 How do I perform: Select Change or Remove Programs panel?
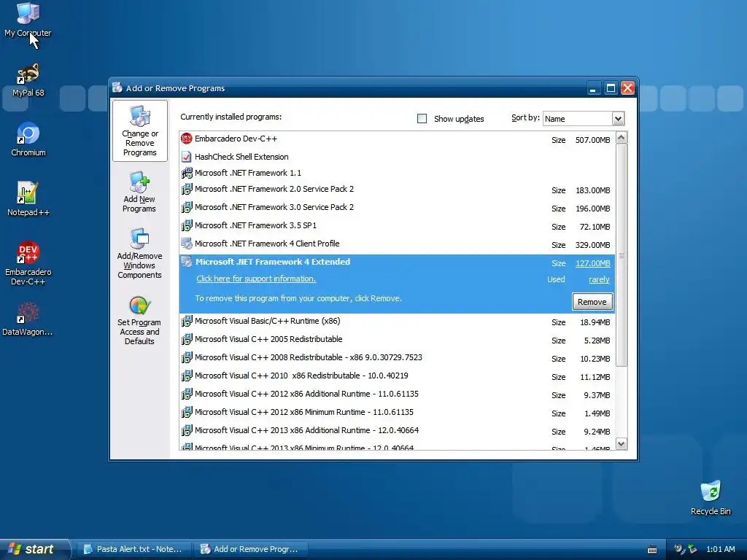[x=139, y=131]
